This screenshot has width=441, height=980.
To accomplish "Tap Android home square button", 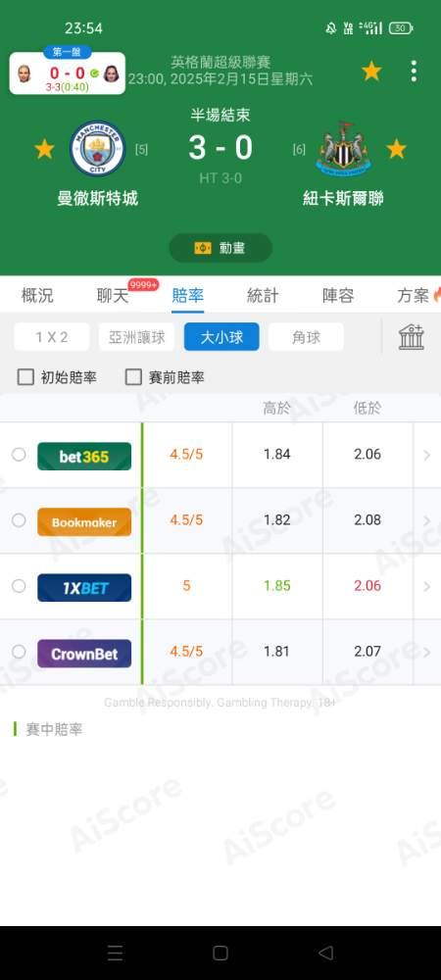I will click(x=220, y=953).
